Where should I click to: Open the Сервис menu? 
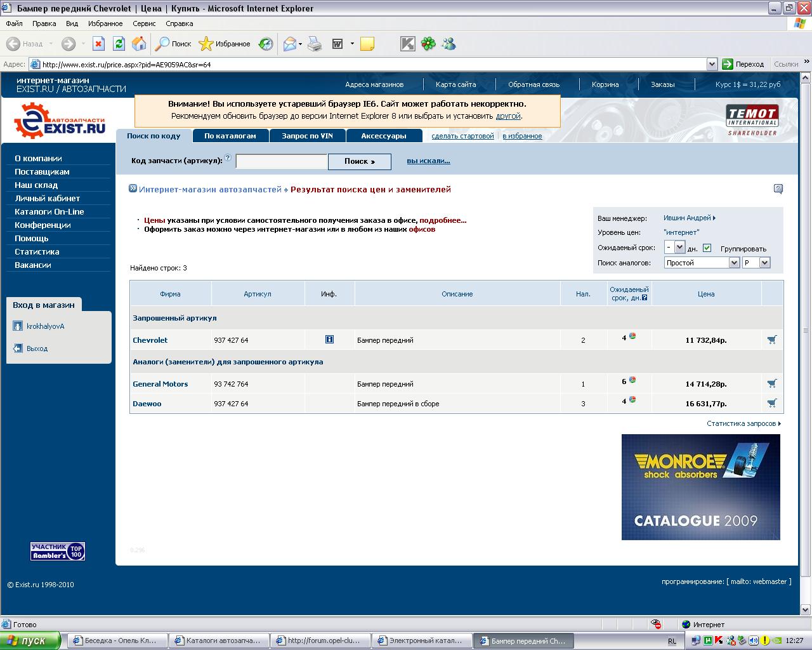point(144,23)
